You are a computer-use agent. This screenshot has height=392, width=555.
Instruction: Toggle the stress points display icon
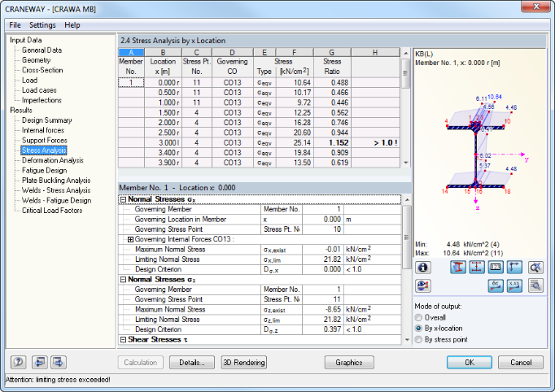click(478, 267)
